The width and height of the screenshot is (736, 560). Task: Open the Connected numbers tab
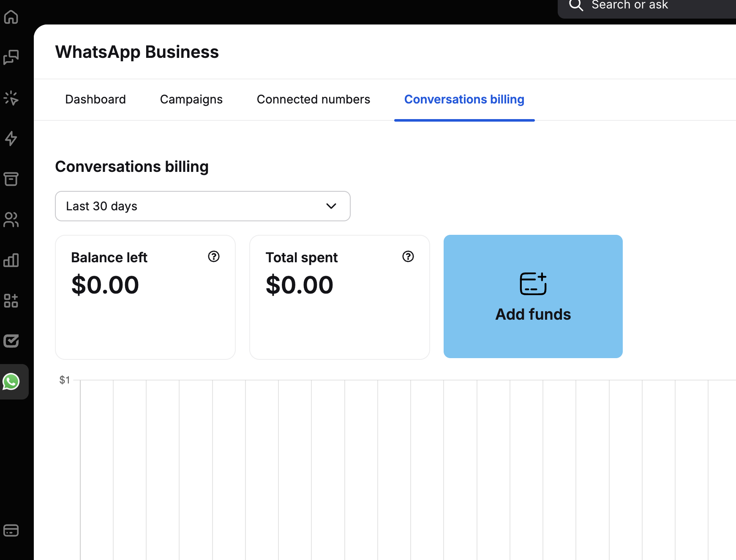313,99
